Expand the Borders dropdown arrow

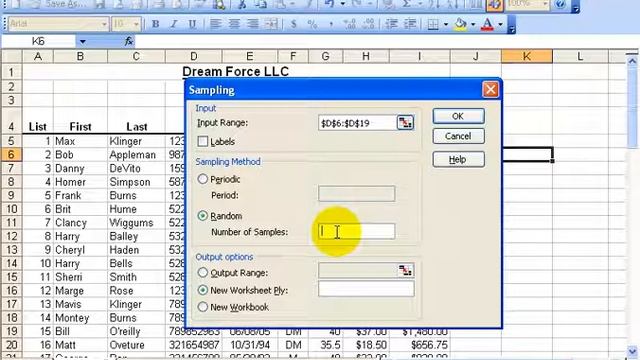[x=446, y=24]
